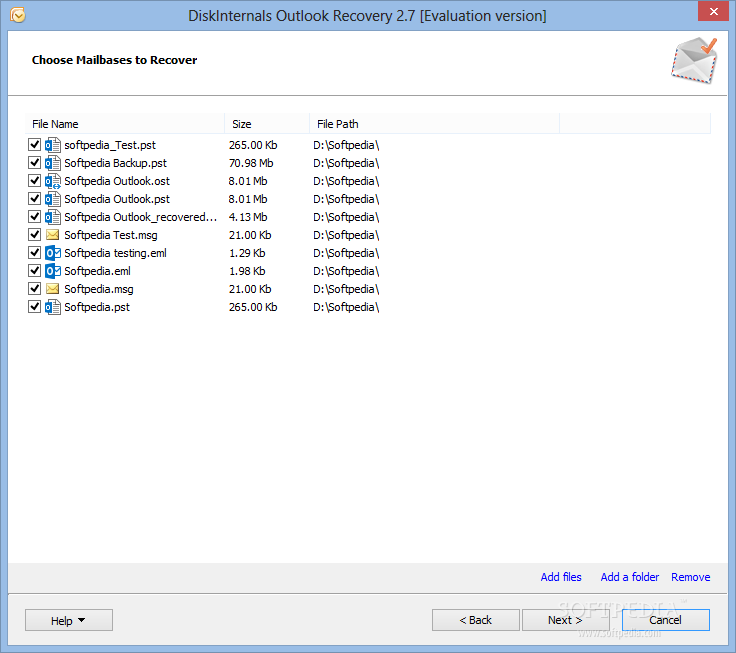
Task: Click the Cancel button
Action: pyautogui.click(x=666, y=620)
